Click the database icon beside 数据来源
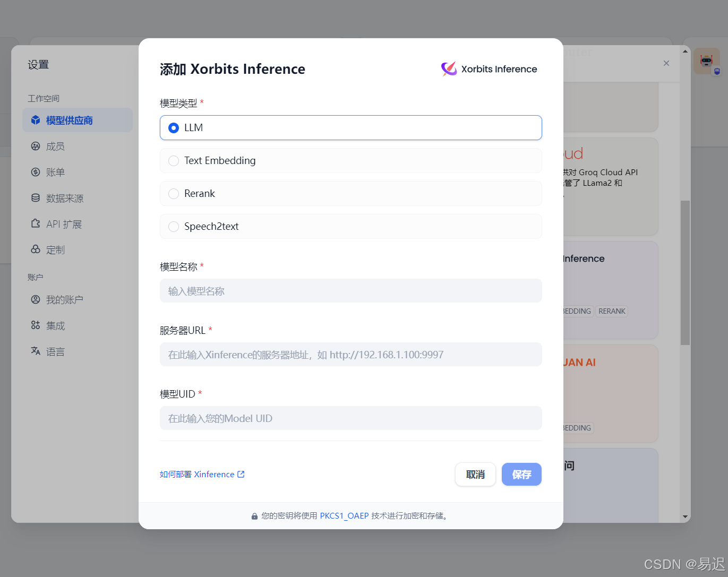The image size is (728, 577). [36, 198]
